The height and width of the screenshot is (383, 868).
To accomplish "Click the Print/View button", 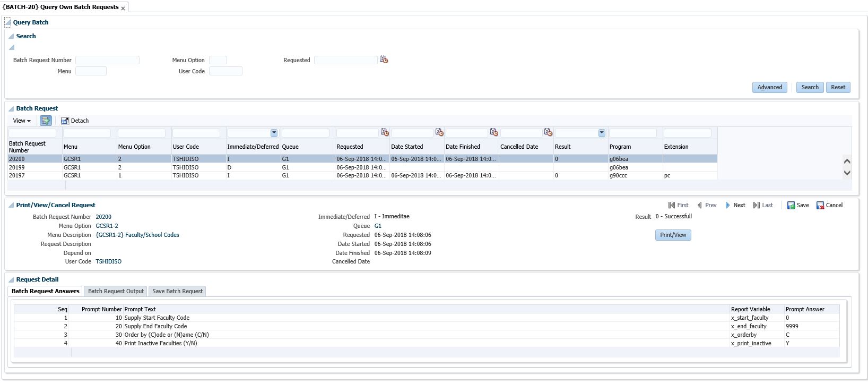I will coord(673,235).
